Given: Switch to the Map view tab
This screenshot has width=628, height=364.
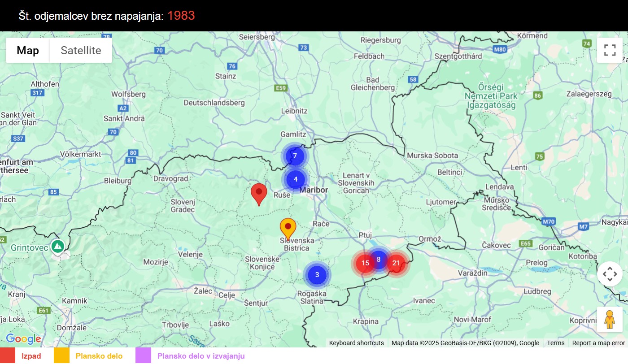Looking at the screenshot, I should (x=27, y=50).
